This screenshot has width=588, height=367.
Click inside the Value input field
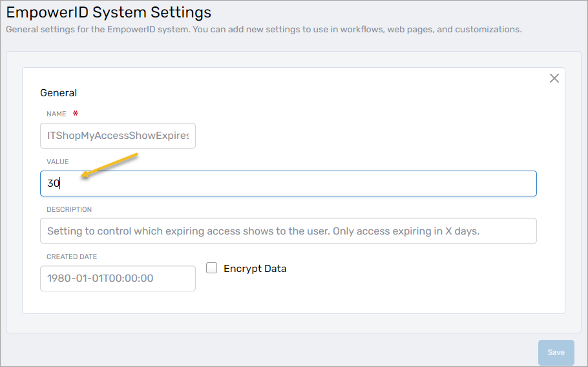click(x=288, y=183)
